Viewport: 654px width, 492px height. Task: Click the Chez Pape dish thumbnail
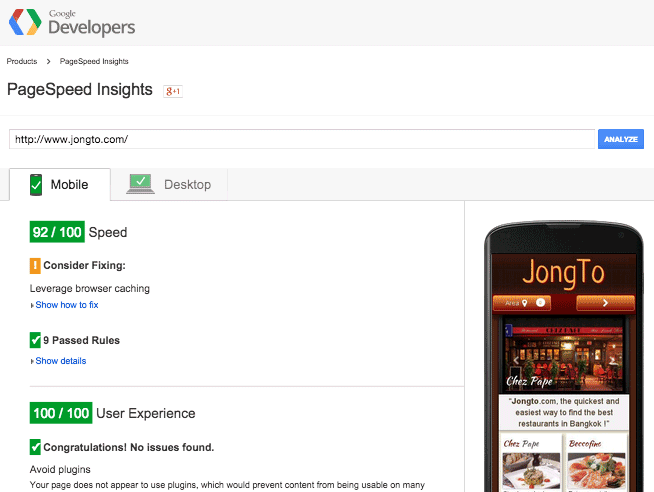(531, 471)
